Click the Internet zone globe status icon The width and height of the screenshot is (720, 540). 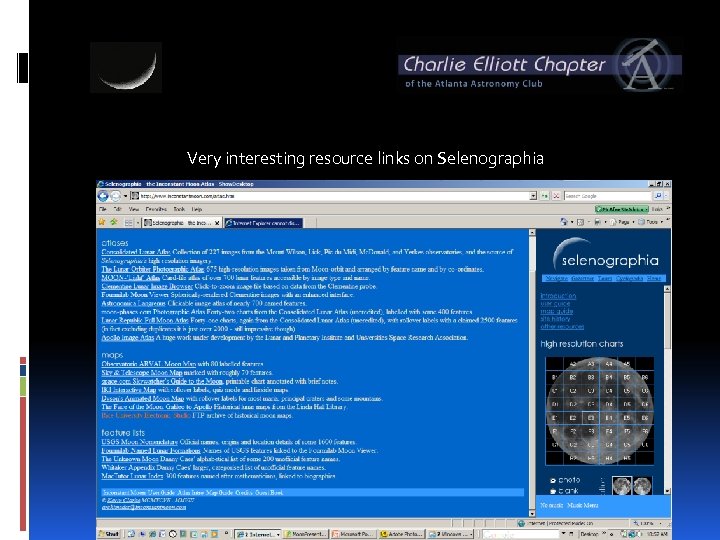pyautogui.click(x=521, y=523)
